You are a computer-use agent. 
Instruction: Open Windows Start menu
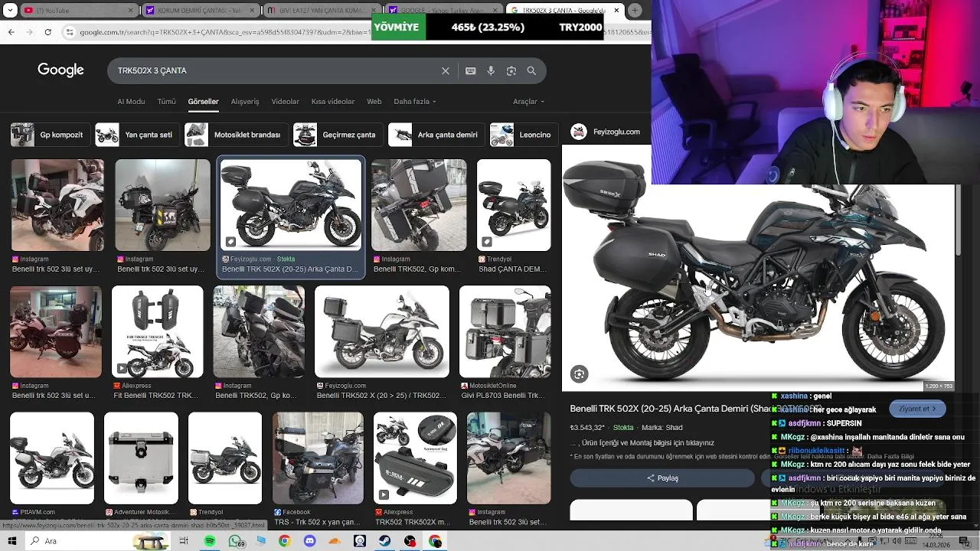13,541
